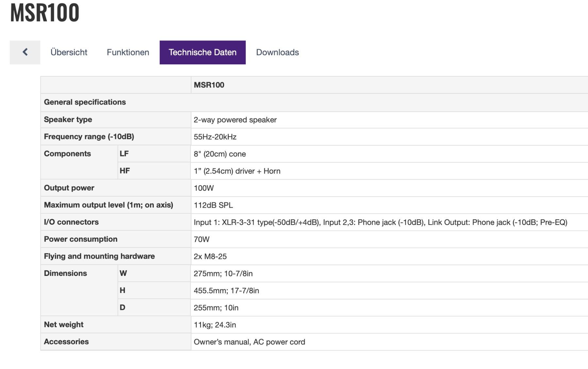Click the Output power label
The width and height of the screenshot is (588, 369).
[x=69, y=188]
